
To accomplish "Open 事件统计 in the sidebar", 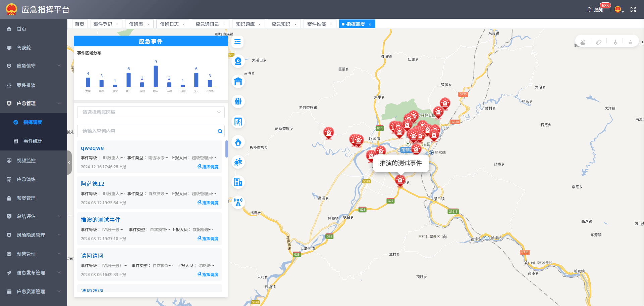I will pyautogui.click(x=33, y=141).
